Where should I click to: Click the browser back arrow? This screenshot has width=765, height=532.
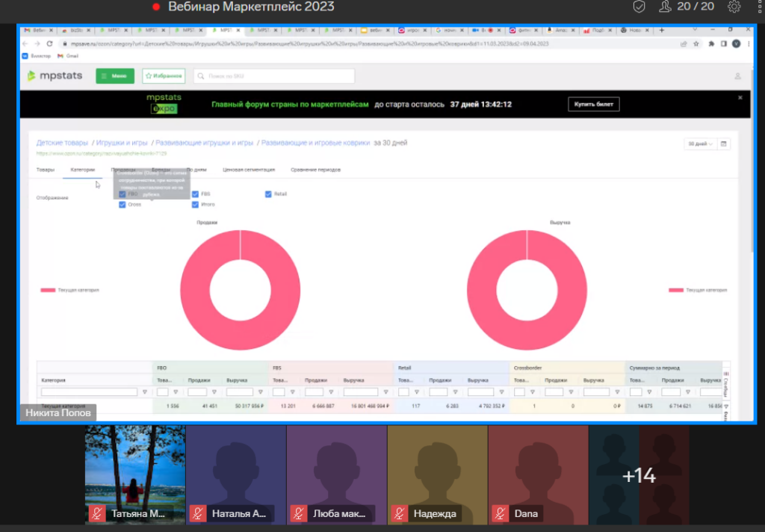coord(25,43)
